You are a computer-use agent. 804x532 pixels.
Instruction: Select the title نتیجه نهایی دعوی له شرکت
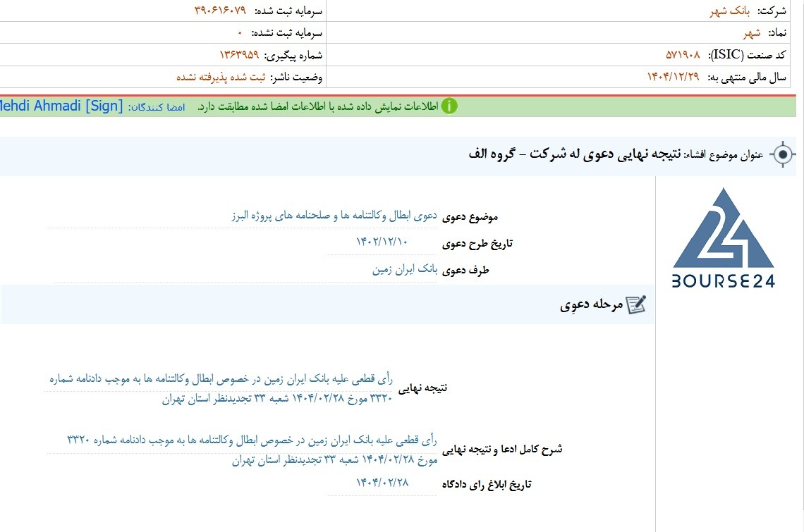(575, 154)
